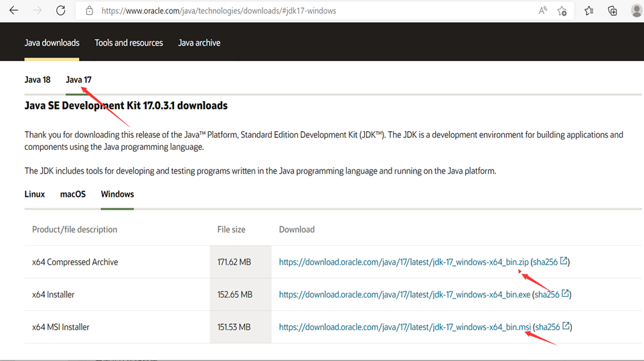
Task: Select the Java 17 version tab
Action: 78,80
